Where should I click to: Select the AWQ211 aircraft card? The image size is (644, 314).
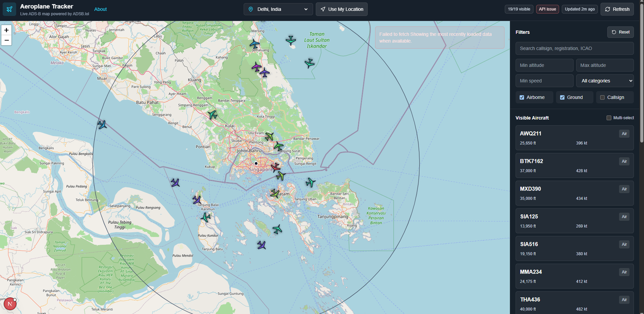click(x=574, y=138)
